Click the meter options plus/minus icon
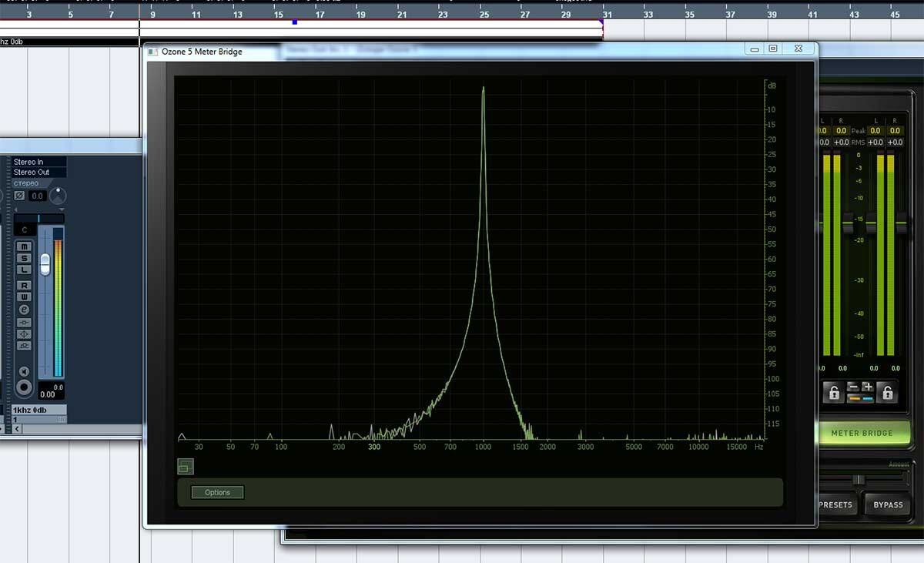The height and width of the screenshot is (563, 924). point(860,387)
